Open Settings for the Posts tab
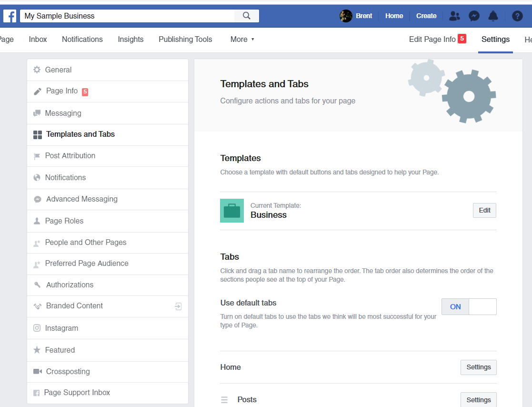The width and height of the screenshot is (532, 407). coord(478,399)
